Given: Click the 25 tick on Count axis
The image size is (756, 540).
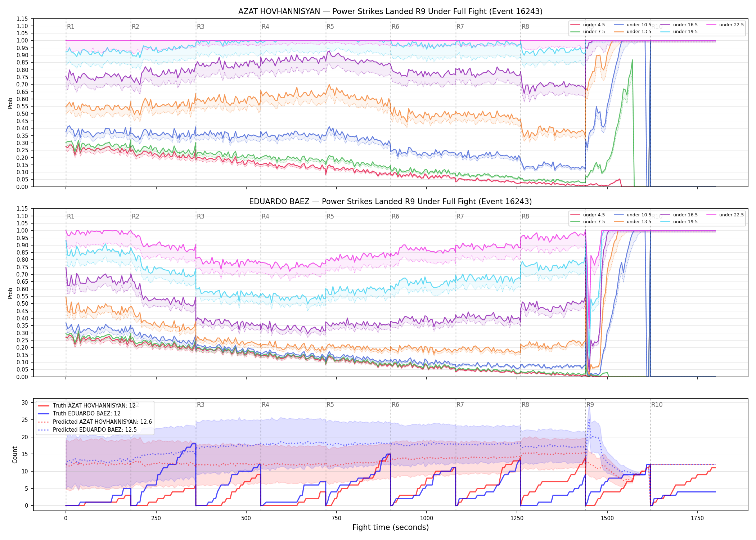Looking at the screenshot, I should point(25,420).
